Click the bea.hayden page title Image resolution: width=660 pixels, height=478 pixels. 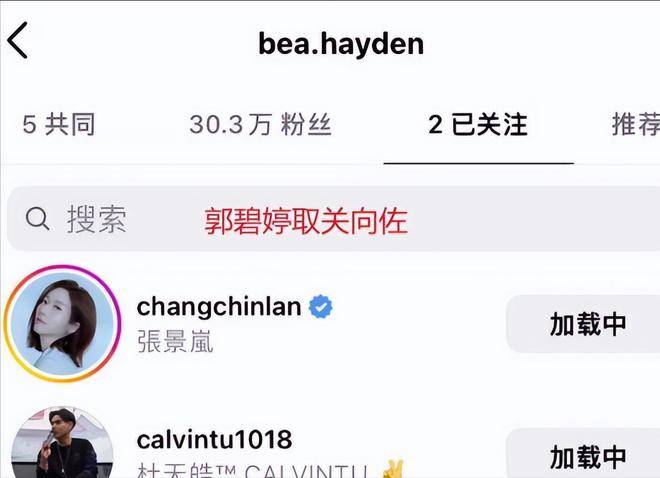341,44
